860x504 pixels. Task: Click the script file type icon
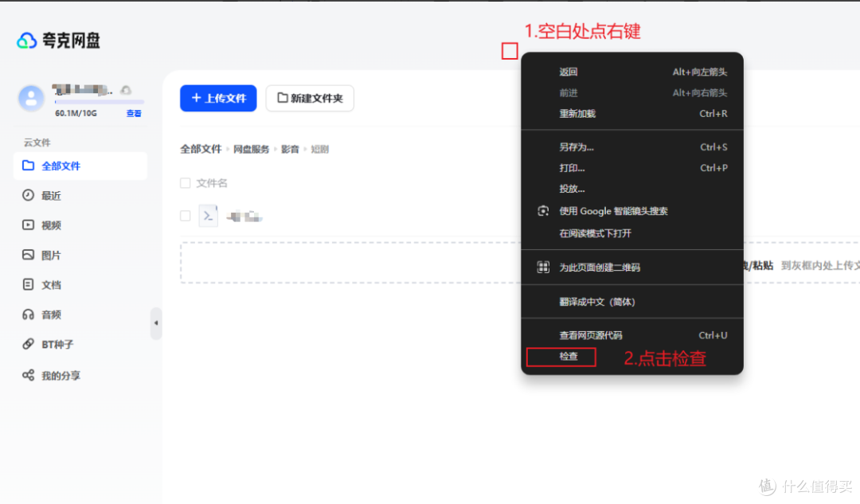(x=209, y=216)
